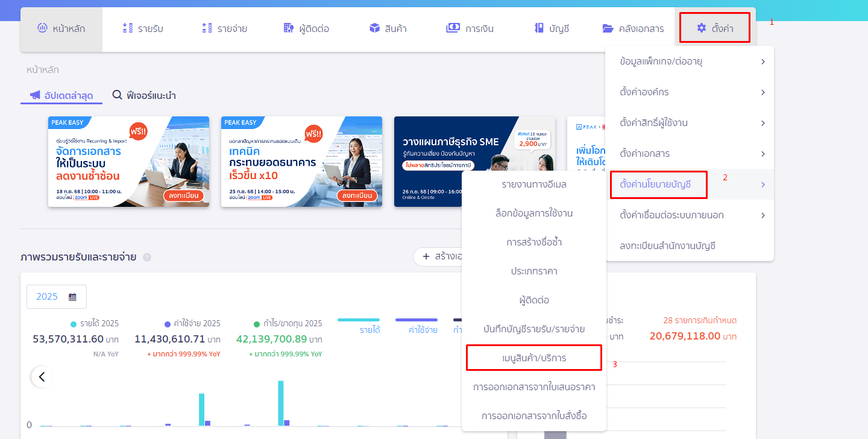
Task: Choose ผู้ติดต่อ policy submenu entry
Action: point(534,300)
